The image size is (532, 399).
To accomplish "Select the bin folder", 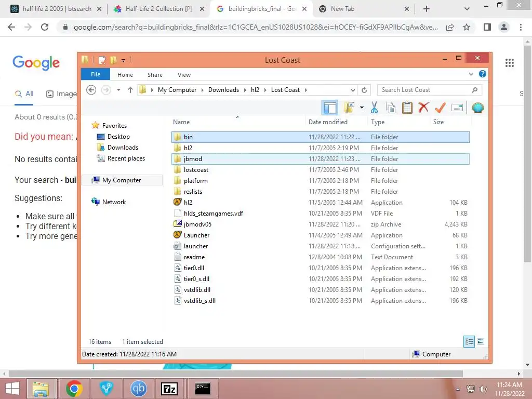I will click(321, 137).
